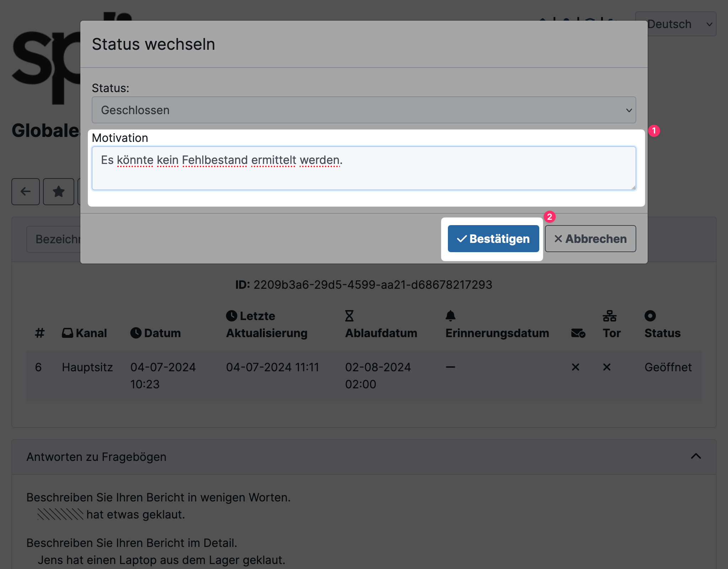Click the expiry date 02-08-2024 02:00

coord(378,376)
